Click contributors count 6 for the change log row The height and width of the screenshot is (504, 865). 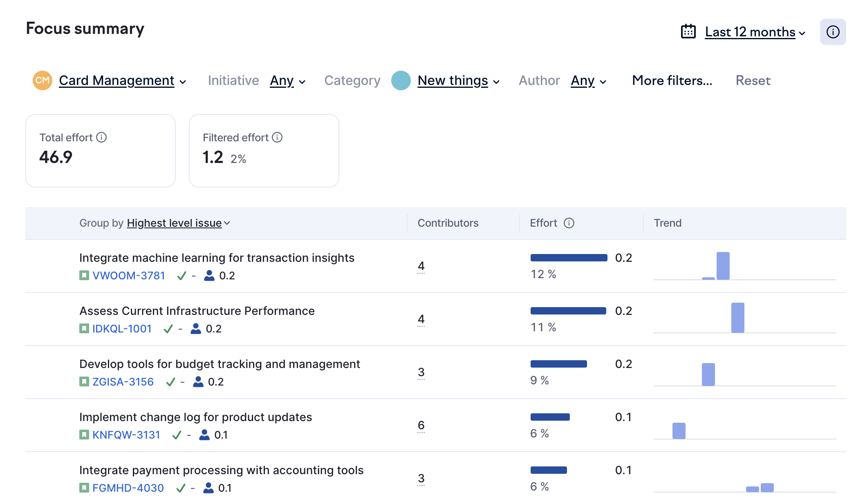[x=421, y=425]
